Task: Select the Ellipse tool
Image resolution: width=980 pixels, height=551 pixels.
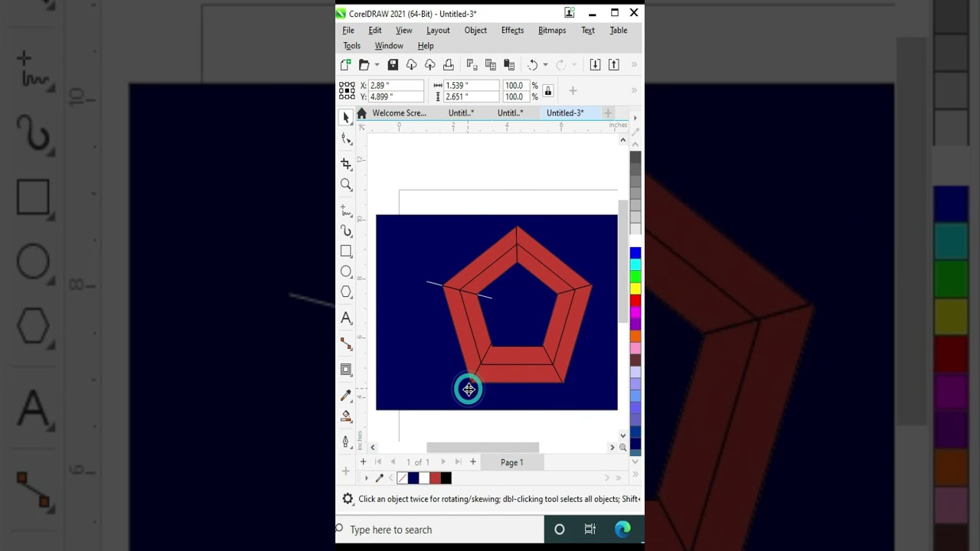Action: tap(346, 272)
